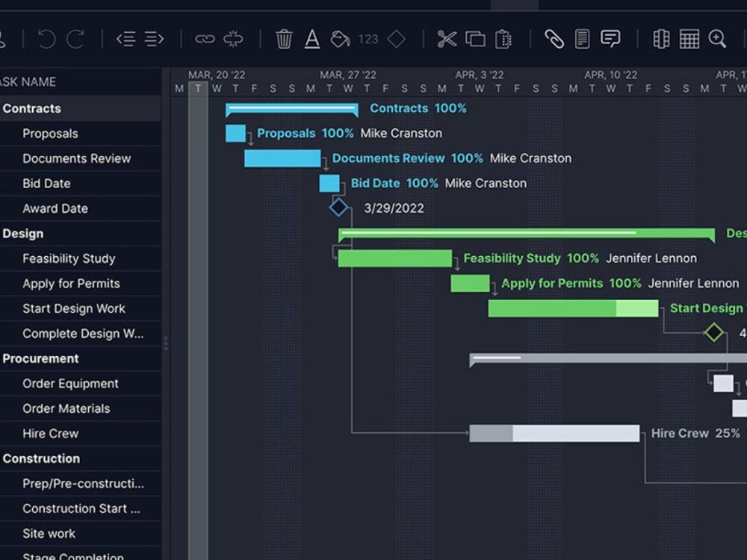Click the gray Procurement summary bar
The height and width of the screenshot is (560, 747).
[608, 359]
